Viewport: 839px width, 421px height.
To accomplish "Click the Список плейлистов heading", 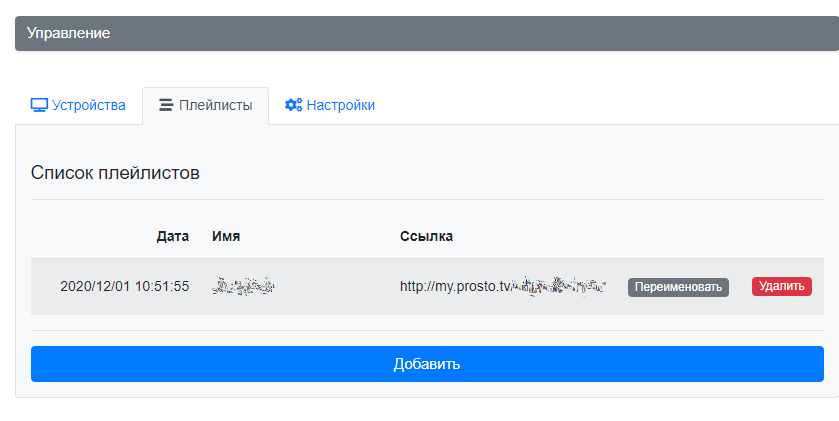I will [x=115, y=173].
